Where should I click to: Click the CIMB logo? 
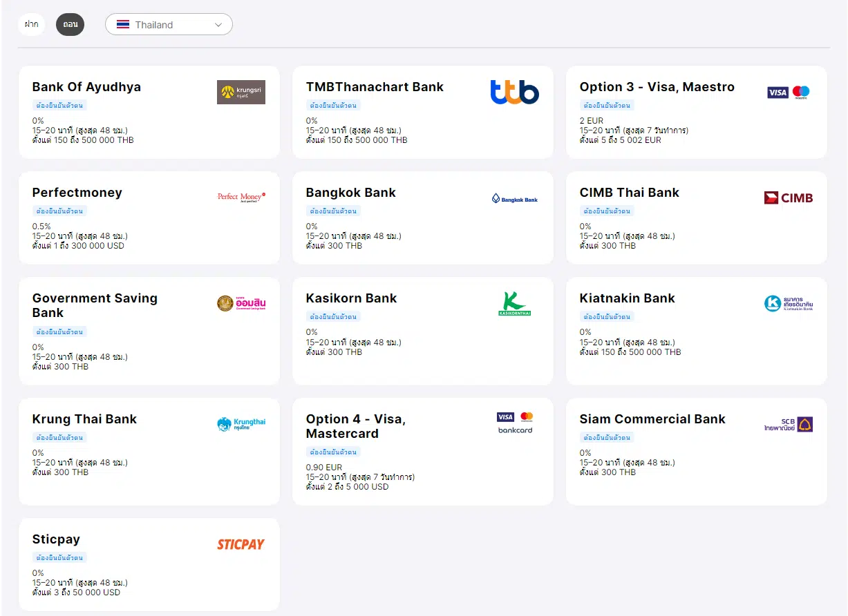pyautogui.click(x=789, y=198)
